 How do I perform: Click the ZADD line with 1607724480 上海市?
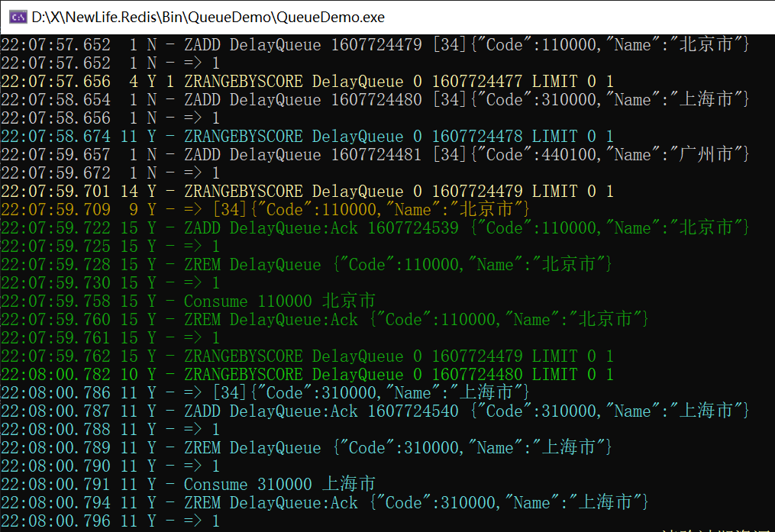point(375,100)
